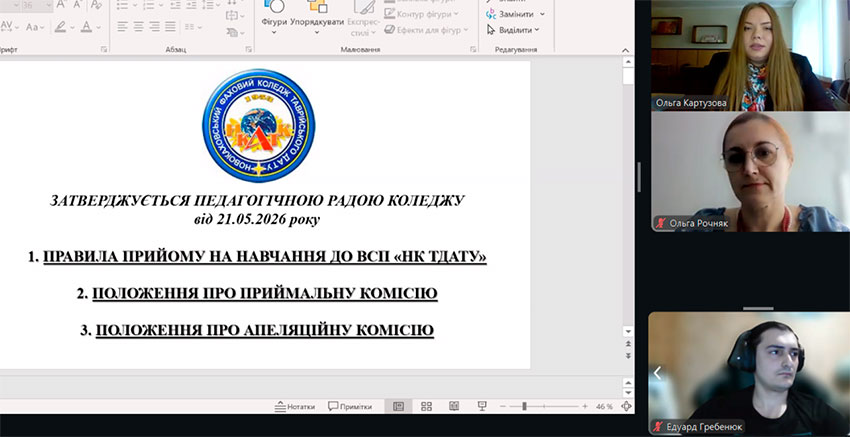The width and height of the screenshot is (850, 437).
Task: Open Контур фігури outline menu
Action: 421,14
